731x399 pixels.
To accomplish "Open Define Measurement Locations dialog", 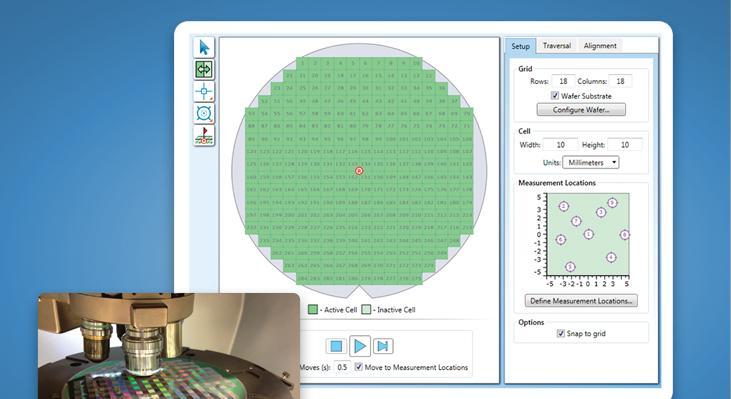I will coord(581,301).
